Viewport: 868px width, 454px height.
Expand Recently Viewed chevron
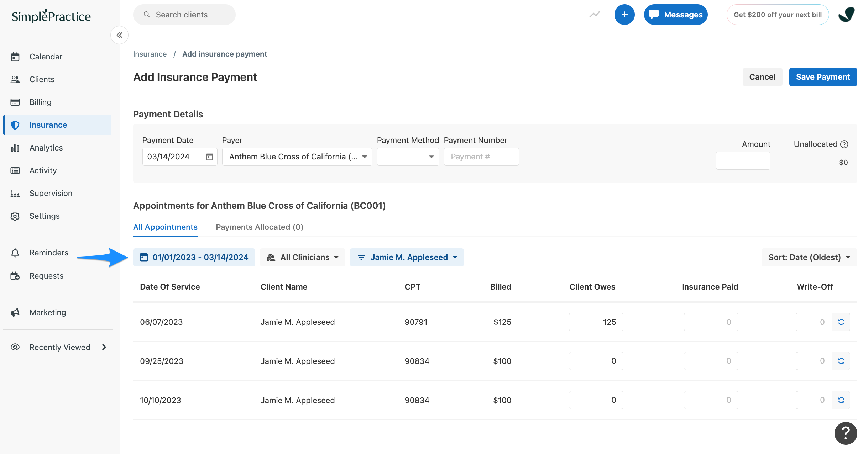(104, 347)
